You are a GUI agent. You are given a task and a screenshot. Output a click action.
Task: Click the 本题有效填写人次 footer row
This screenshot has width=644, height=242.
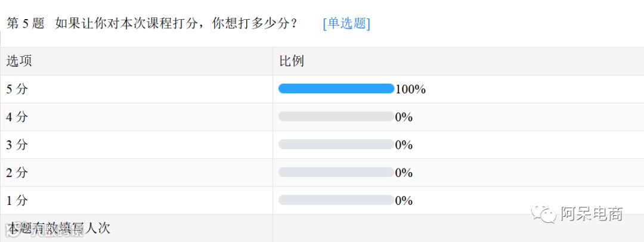coord(60,228)
